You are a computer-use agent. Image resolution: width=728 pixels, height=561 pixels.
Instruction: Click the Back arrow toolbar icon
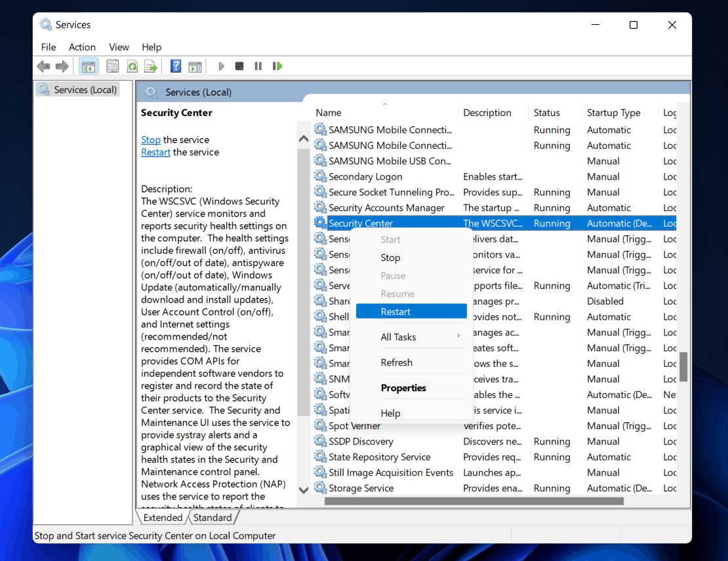click(43, 66)
